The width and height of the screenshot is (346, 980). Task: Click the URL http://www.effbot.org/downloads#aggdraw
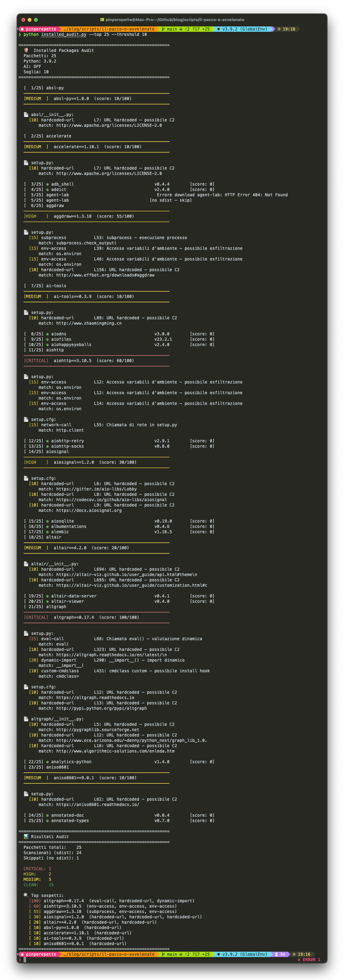[x=105, y=275]
